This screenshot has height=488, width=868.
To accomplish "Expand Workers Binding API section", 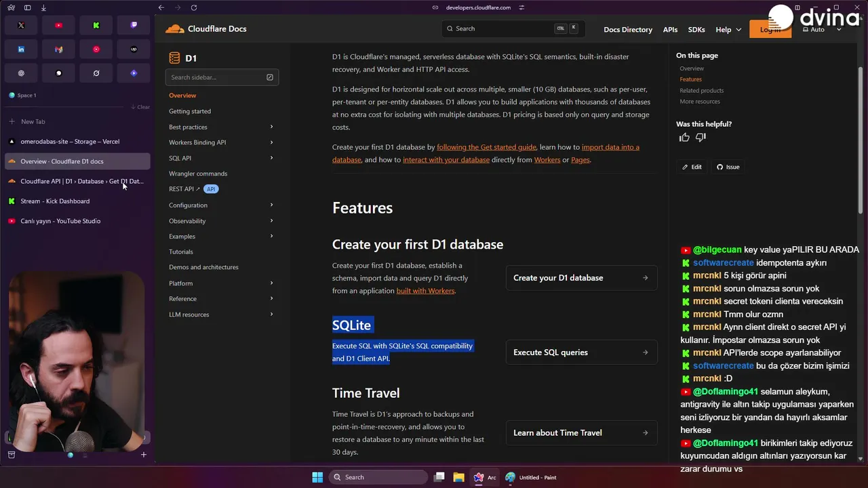I will tap(271, 142).
